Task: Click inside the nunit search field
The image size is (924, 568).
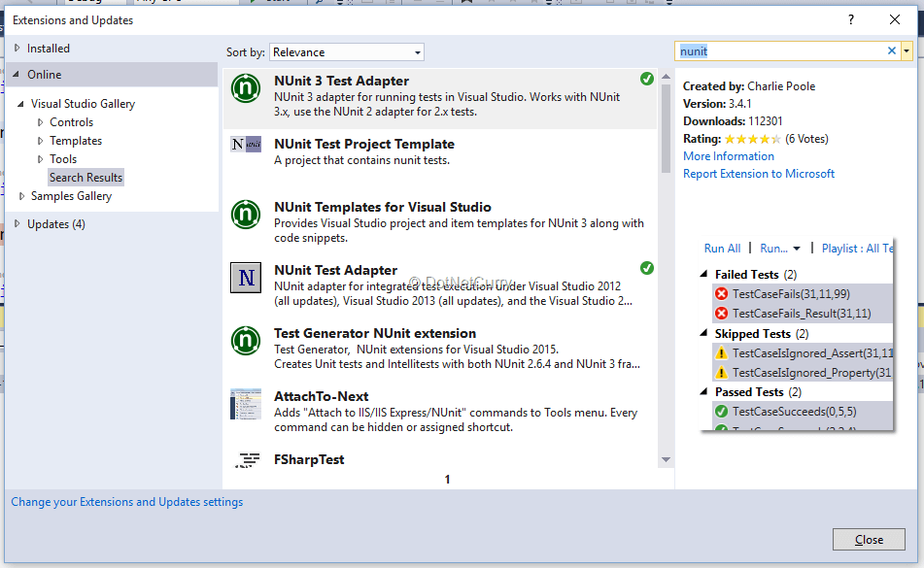Action: (x=780, y=51)
